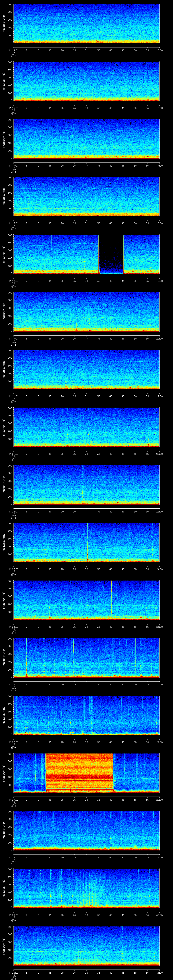This screenshot has height=980, width=173.
Task: Click the 31:00 end time label
Action: [159, 972]
